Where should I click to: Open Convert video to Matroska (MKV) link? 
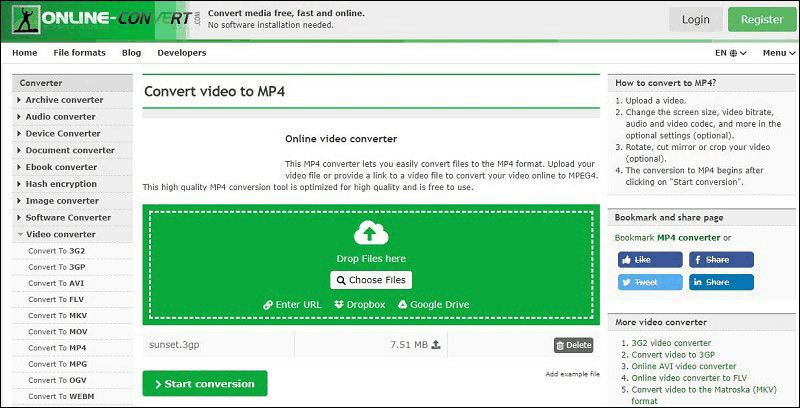coord(704,395)
